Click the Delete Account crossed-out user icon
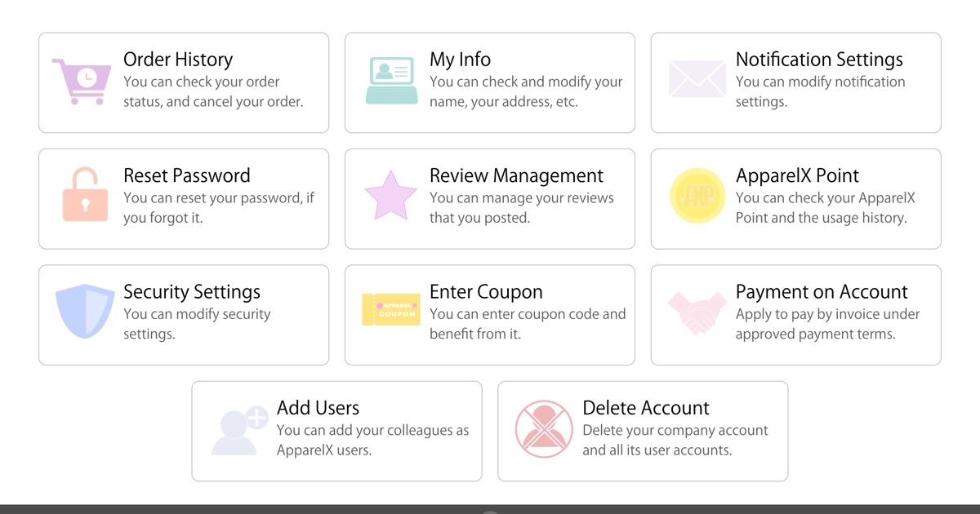The width and height of the screenshot is (980, 514). click(544, 429)
